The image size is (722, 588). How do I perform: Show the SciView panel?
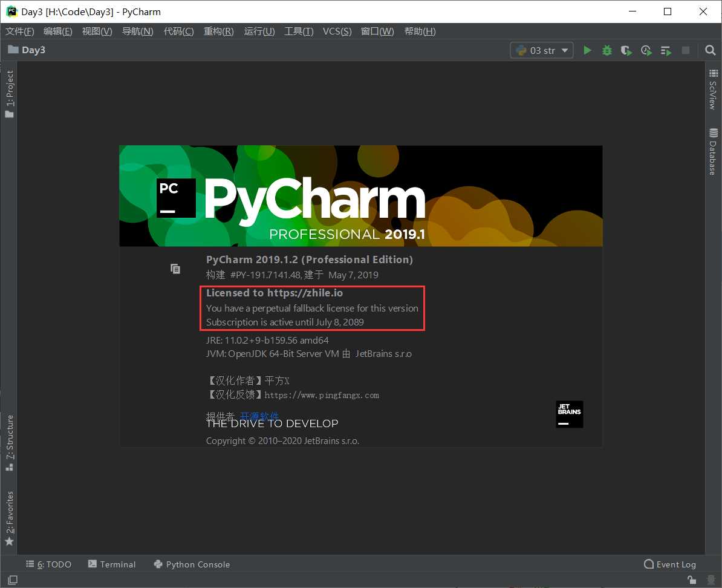714,90
